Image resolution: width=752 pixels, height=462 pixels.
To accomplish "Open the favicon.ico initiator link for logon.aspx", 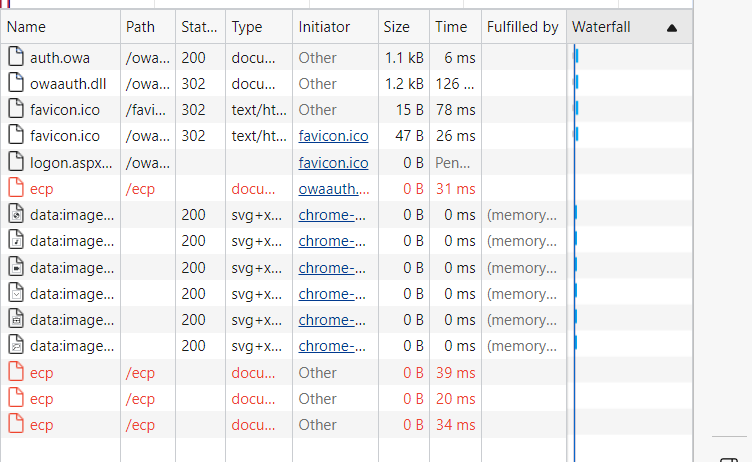I will point(333,162).
